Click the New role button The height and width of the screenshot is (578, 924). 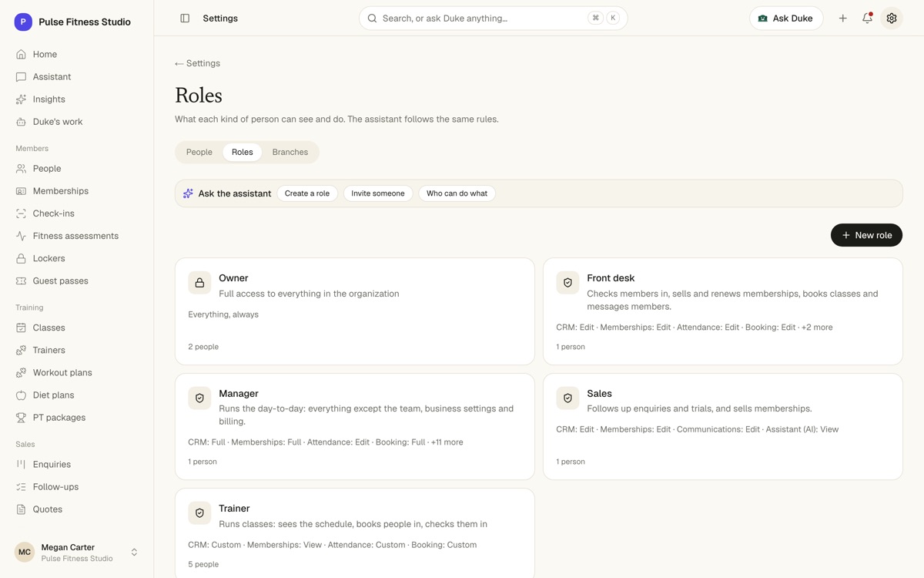pyautogui.click(x=866, y=235)
